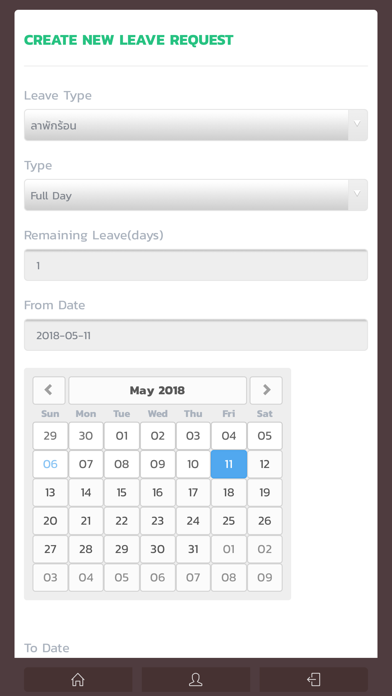Pick May 15 on the calendar

tap(122, 492)
